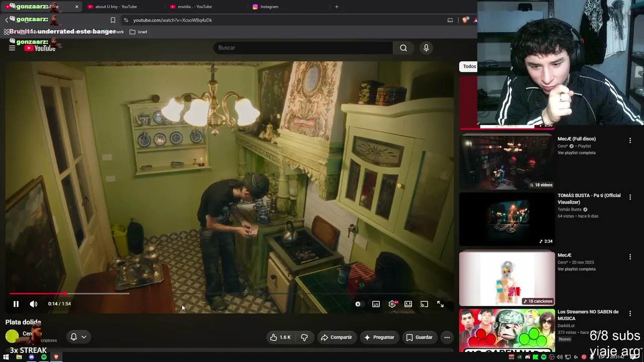The width and height of the screenshot is (644, 362).
Task: Start voice search with the microphone
Action: pyautogui.click(x=426, y=48)
